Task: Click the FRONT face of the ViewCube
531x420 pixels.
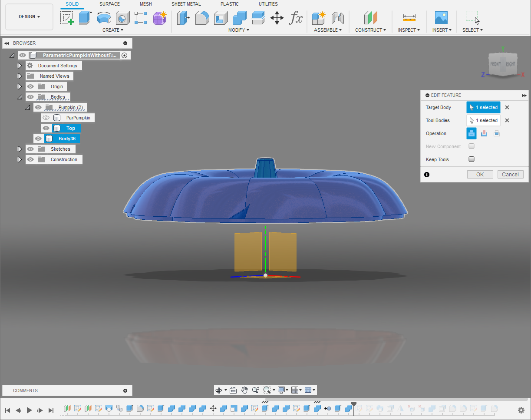Action: click(495, 64)
